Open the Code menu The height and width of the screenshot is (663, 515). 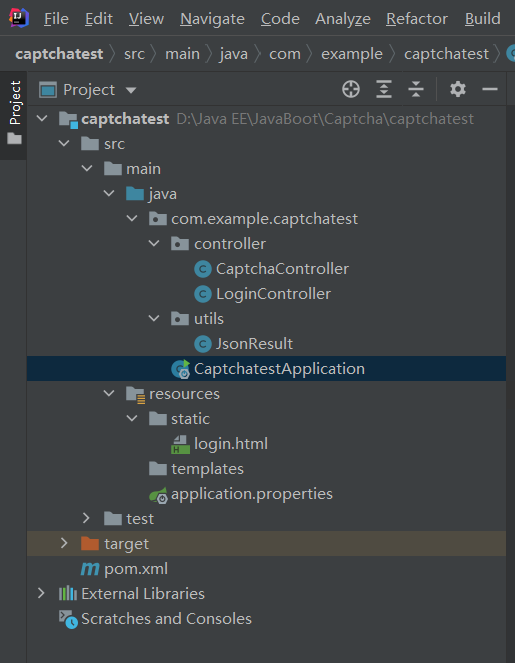pos(280,19)
